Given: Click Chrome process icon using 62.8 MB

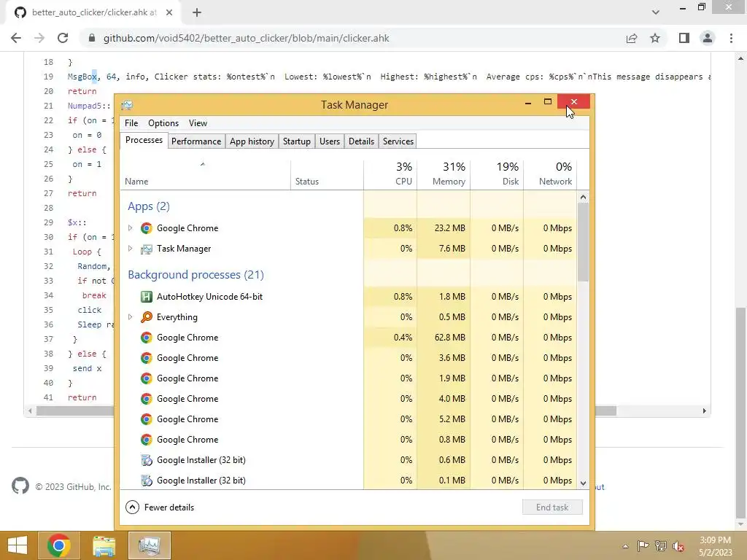Looking at the screenshot, I should [146, 338].
